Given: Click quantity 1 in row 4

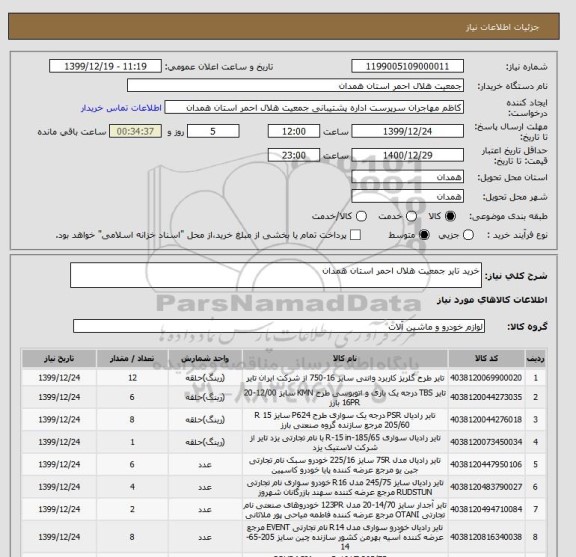Looking at the screenshot, I should [132, 442].
